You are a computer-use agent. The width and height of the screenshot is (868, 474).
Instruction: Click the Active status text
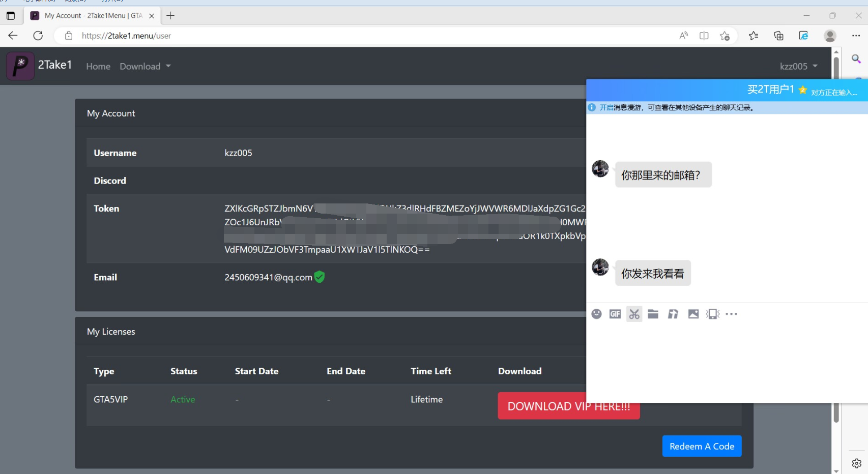183,399
